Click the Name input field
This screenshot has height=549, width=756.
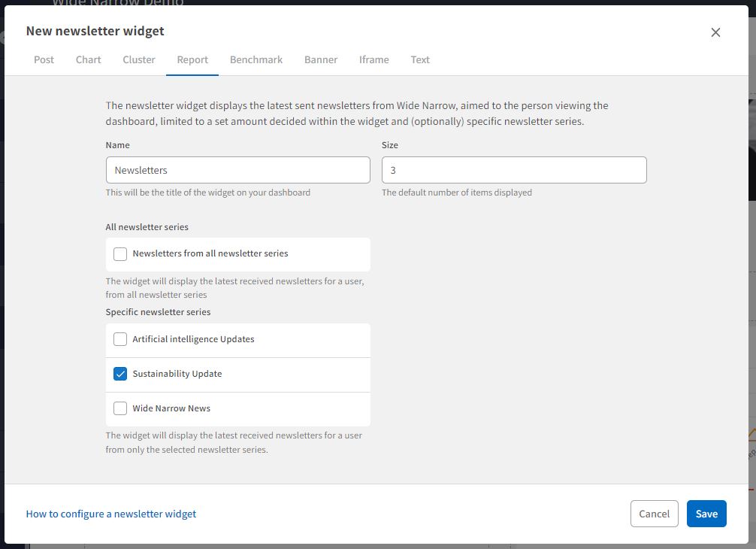[237, 170]
